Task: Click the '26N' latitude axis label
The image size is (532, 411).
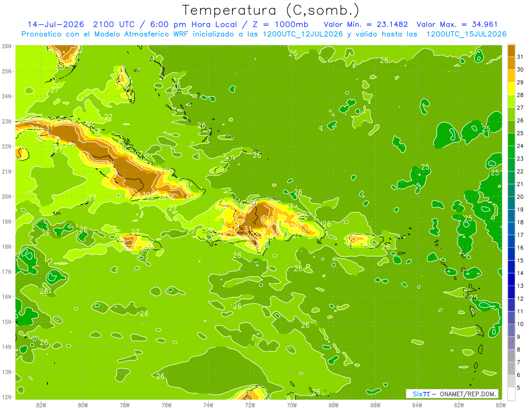Action: click(x=7, y=46)
